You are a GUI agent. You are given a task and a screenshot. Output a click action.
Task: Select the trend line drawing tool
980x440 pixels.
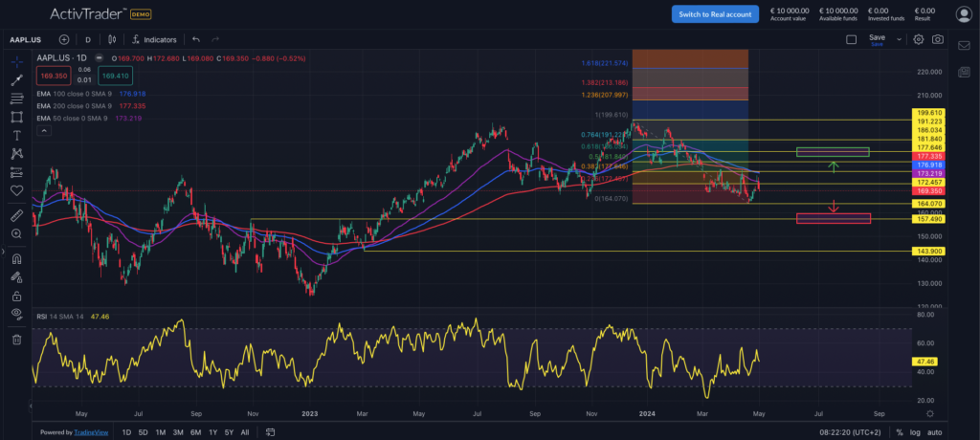pos(17,80)
